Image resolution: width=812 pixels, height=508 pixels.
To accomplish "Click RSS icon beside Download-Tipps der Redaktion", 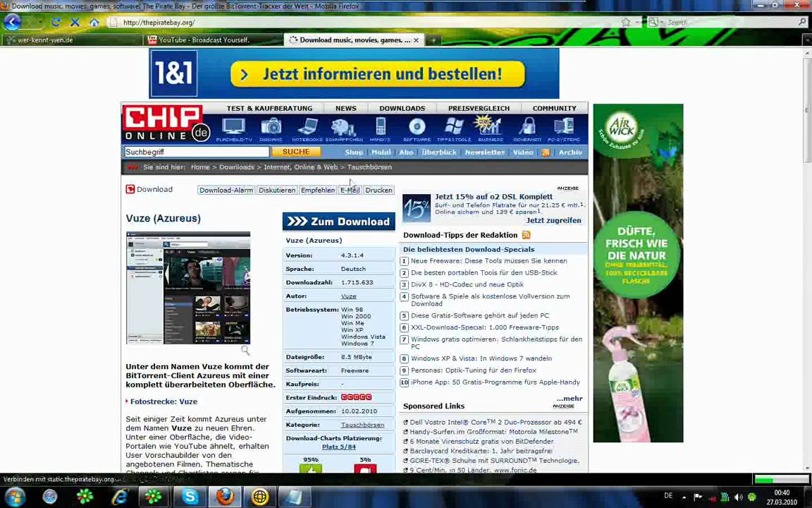I will point(526,235).
